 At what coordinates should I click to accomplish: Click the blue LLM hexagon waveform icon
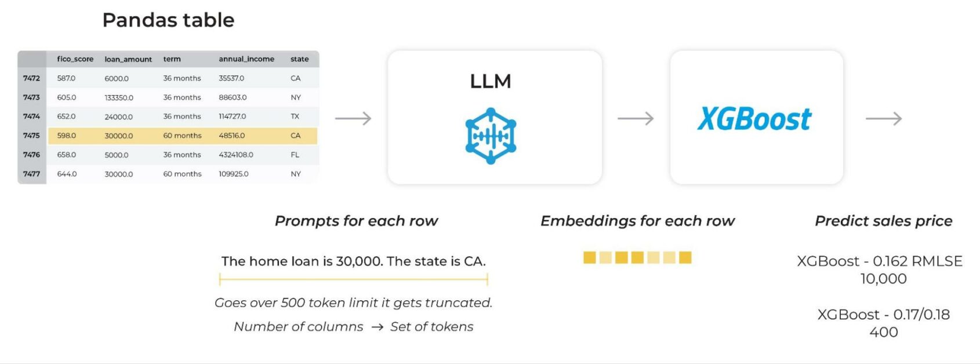pyautogui.click(x=491, y=136)
